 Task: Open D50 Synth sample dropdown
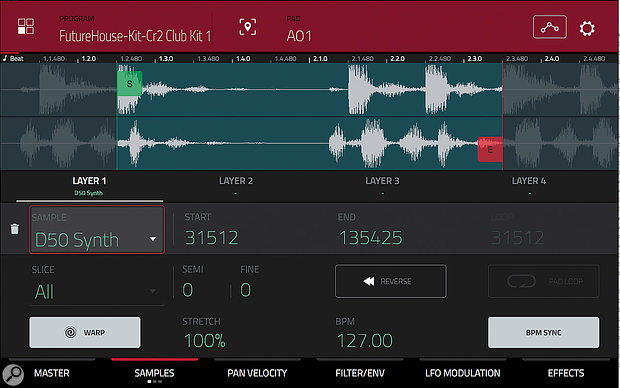(97, 230)
